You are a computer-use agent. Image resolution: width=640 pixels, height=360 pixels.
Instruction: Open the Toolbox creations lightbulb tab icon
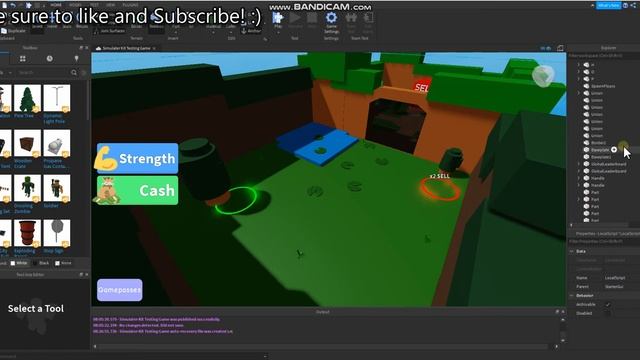(x=76, y=59)
